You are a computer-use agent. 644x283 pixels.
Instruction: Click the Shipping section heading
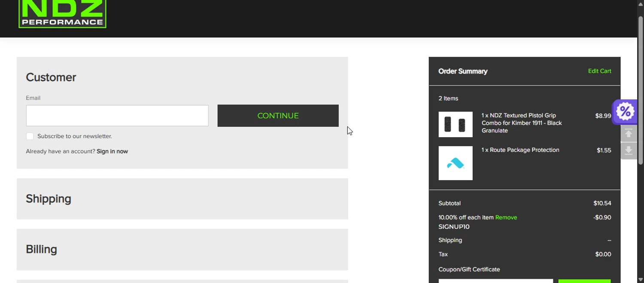point(49,199)
